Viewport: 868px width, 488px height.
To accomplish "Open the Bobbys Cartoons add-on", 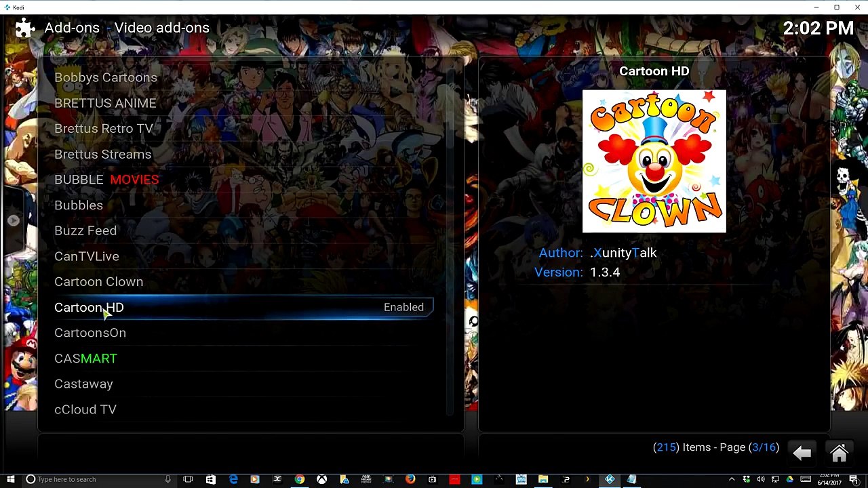I will click(x=106, y=77).
